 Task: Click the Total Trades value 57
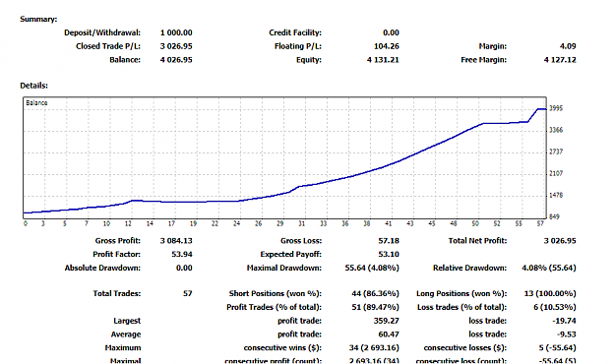(x=188, y=293)
